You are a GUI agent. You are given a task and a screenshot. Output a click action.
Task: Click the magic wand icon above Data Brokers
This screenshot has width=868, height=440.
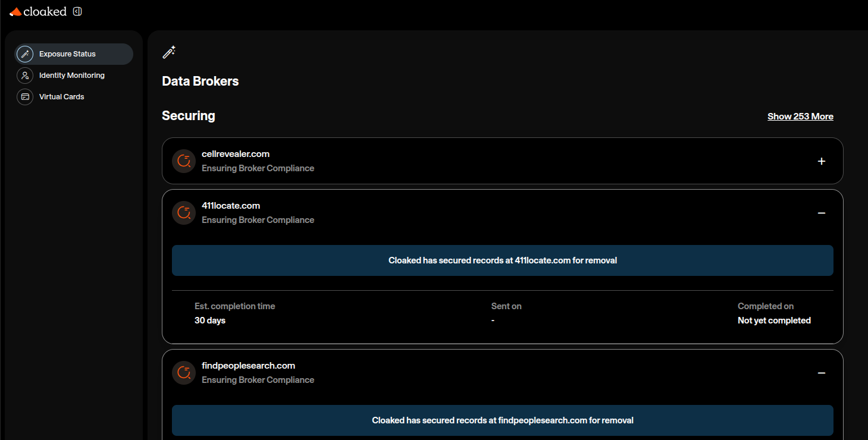169,52
